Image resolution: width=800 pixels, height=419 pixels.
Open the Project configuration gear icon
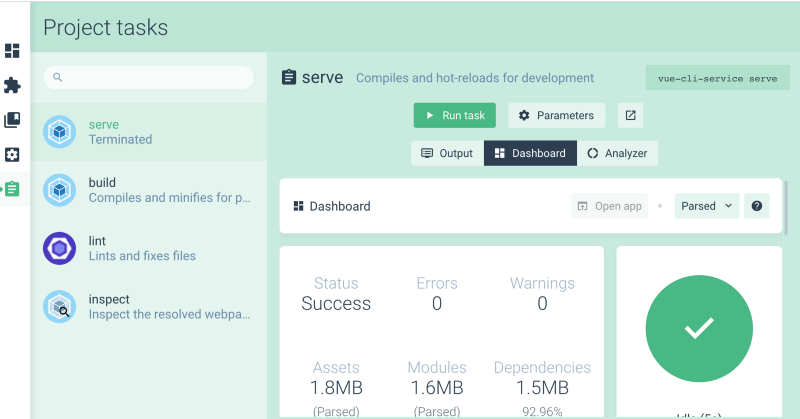12,155
